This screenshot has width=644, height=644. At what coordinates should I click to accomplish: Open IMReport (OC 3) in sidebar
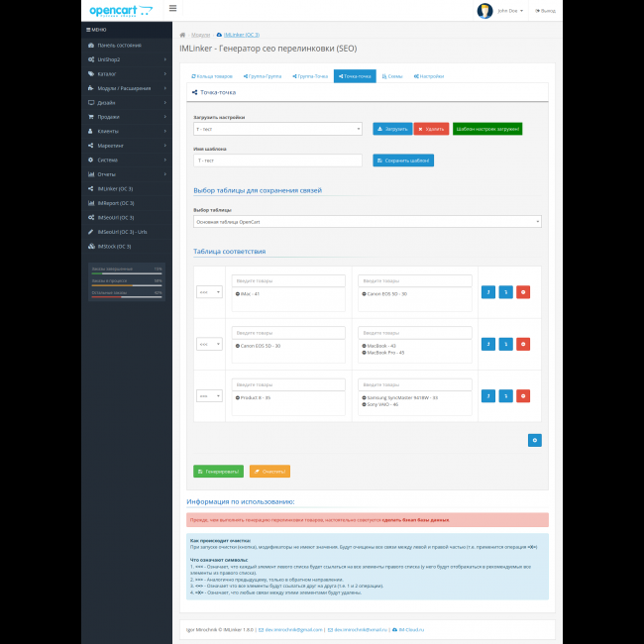pos(115,202)
